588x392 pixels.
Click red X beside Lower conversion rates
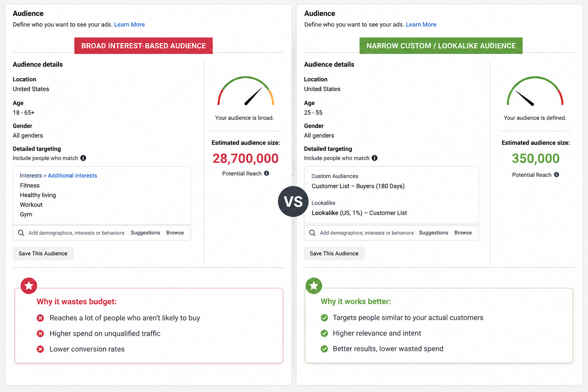(40, 349)
